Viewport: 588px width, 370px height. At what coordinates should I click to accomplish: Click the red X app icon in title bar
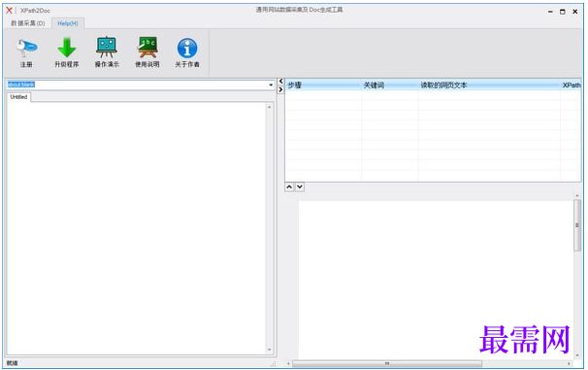(x=9, y=10)
